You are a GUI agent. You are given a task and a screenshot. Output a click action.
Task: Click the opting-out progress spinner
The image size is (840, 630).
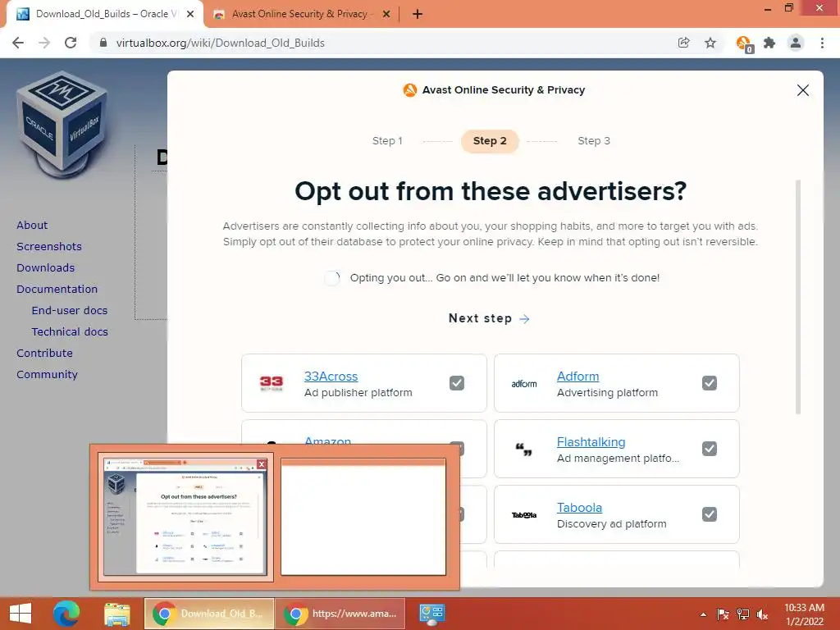click(x=331, y=278)
